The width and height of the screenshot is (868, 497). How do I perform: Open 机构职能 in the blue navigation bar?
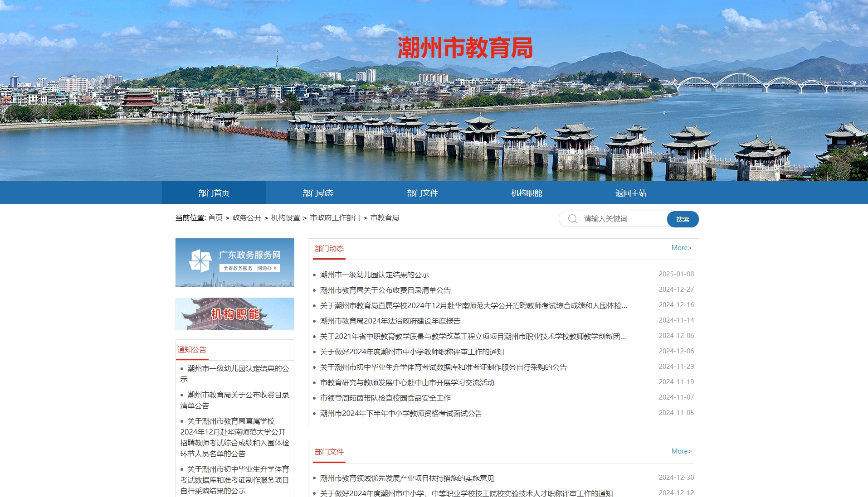(527, 193)
